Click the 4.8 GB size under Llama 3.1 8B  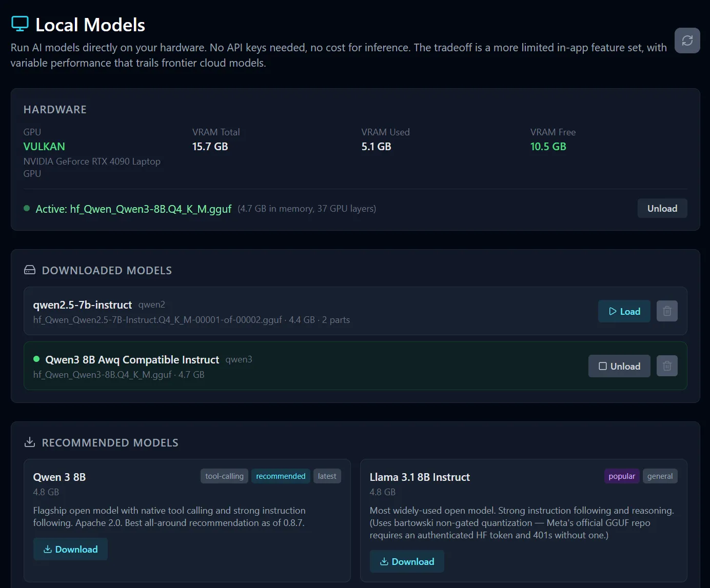point(383,492)
